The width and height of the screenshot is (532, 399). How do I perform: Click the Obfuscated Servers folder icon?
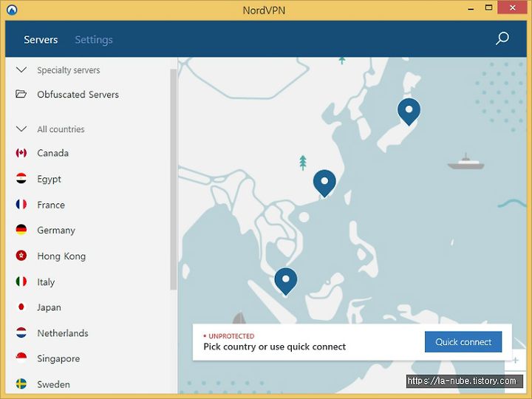tap(21, 94)
